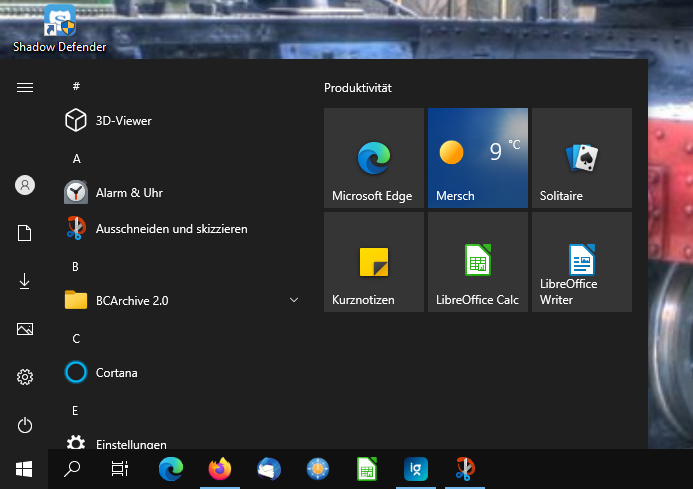The height and width of the screenshot is (489, 693).
Task: Switch to Snip & Sketch on taskbar
Action: coord(465,469)
